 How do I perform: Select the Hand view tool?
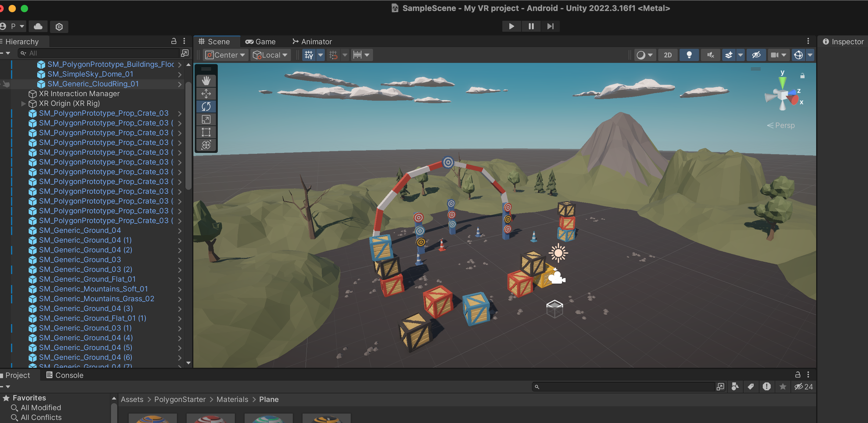pyautogui.click(x=206, y=81)
